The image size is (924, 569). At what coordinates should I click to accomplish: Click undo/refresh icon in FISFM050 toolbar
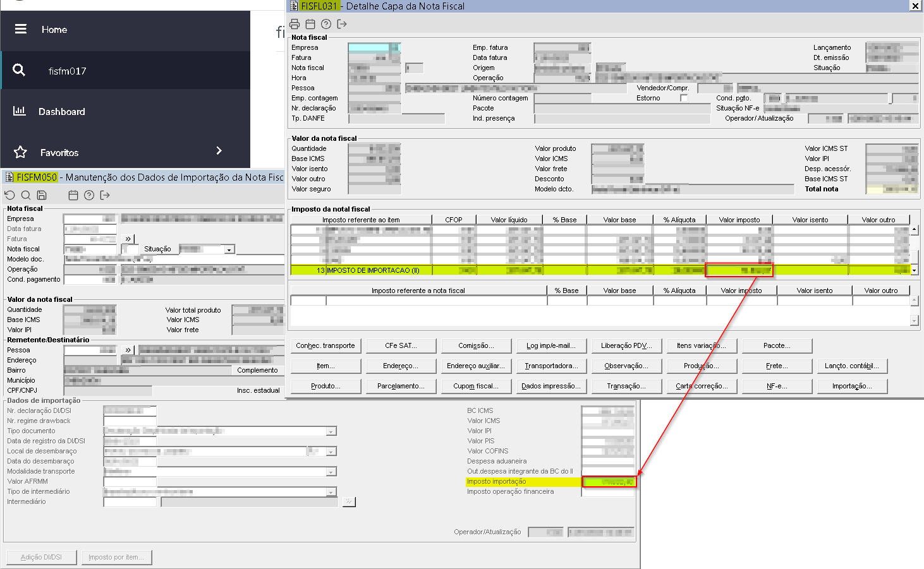[x=9, y=195]
